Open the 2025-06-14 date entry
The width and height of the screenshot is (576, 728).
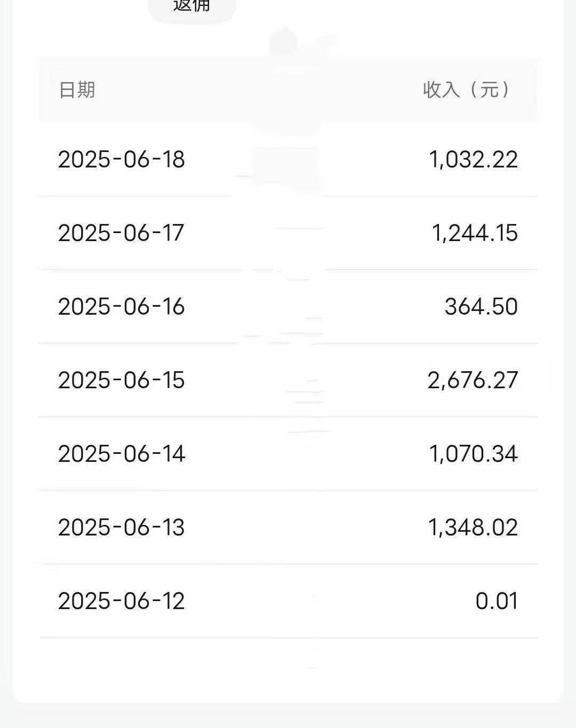pyautogui.click(x=121, y=454)
